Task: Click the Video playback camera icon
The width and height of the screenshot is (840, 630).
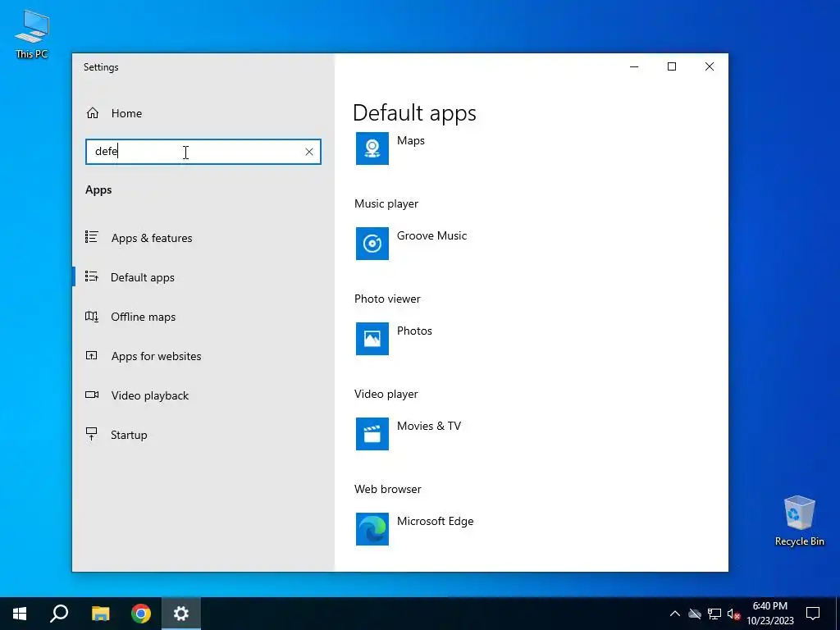Action: [x=92, y=395]
